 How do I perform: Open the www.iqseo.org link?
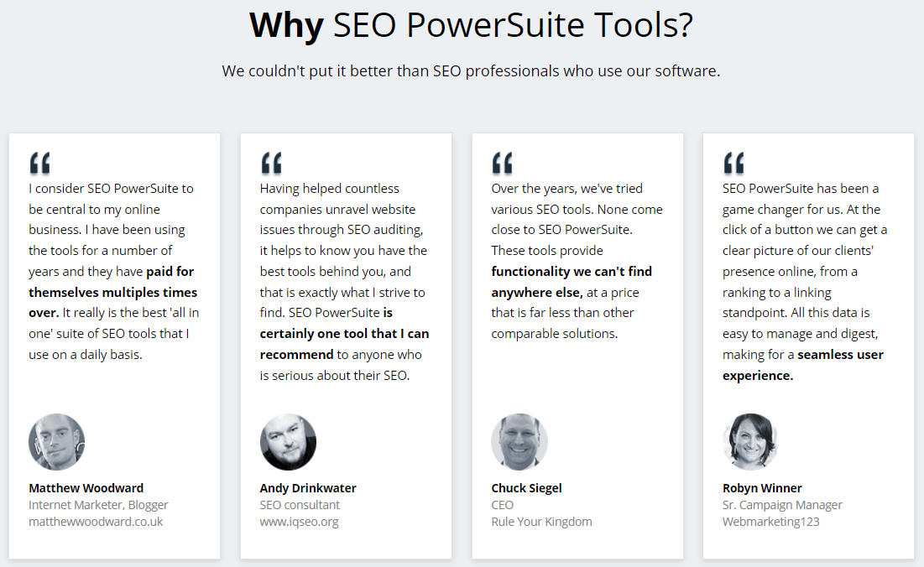coord(300,522)
